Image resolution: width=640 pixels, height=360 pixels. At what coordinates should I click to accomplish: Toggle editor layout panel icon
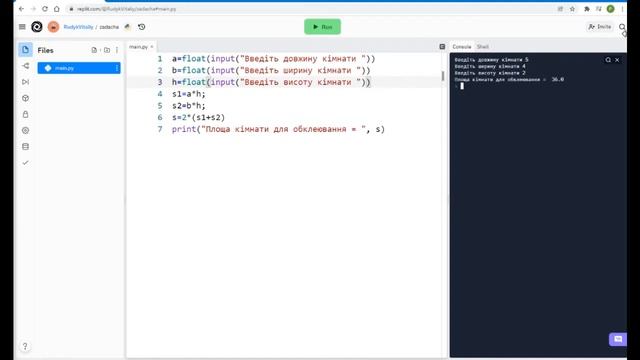tap(442, 47)
